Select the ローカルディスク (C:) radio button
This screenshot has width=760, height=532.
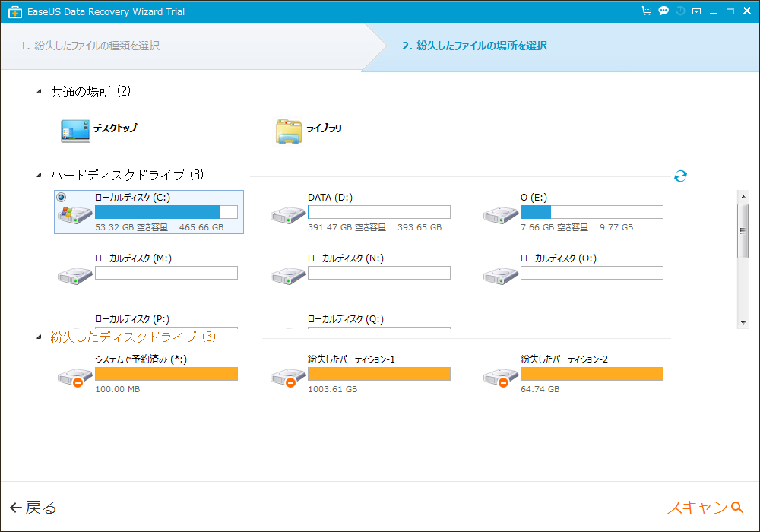click(x=61, y=197)
